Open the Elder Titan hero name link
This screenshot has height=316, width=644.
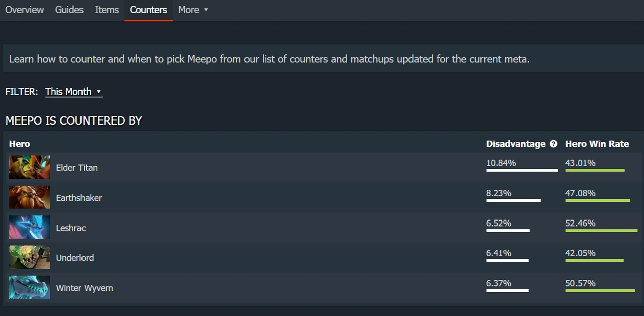(x=77, y=168)
